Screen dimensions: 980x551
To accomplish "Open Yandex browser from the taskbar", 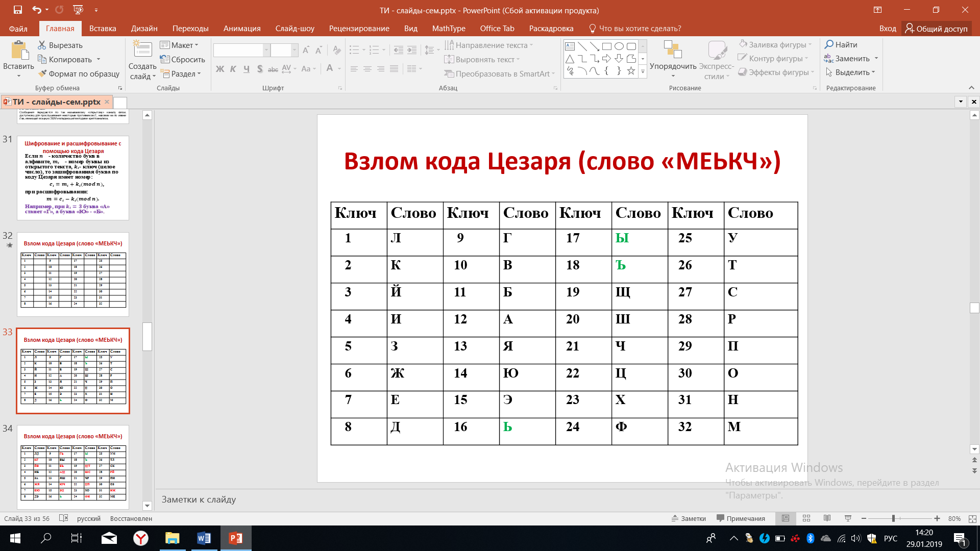I will pyautogui.click(x=141, y=538).
